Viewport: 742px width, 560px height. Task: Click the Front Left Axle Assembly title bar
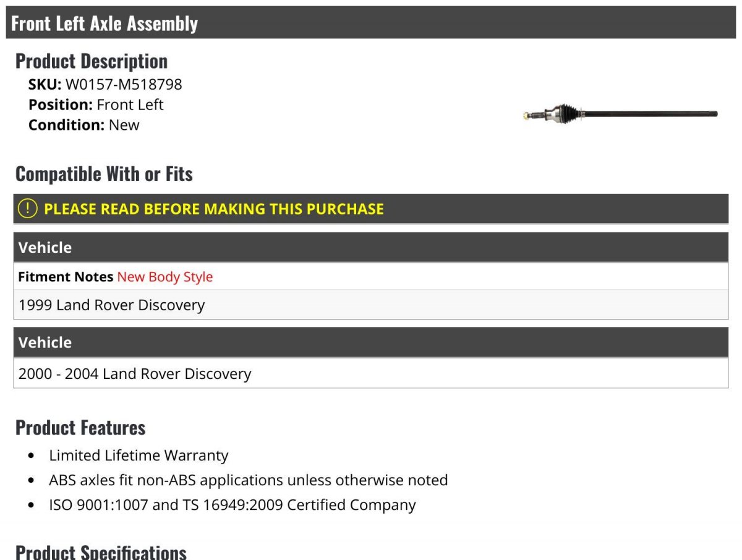(x=104, y=23)
